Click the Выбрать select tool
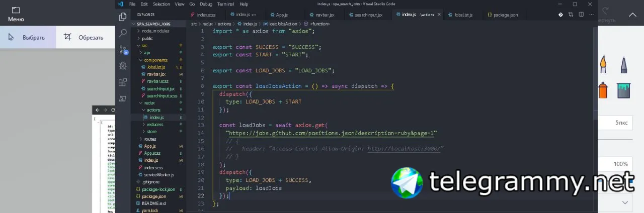The height and width of the screenshot is (213, 644). coord(28,38)
